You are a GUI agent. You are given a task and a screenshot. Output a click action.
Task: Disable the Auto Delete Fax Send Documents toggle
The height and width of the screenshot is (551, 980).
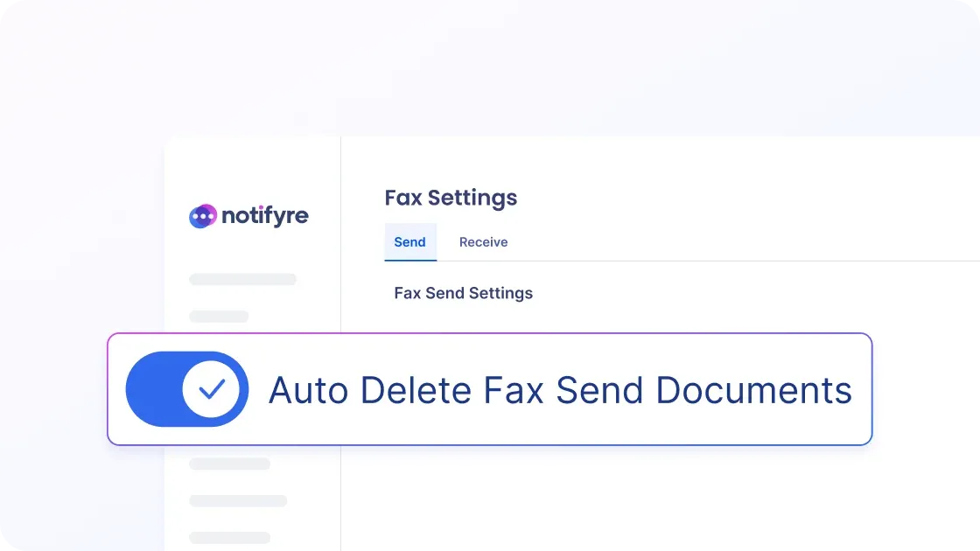coord(187,389)
